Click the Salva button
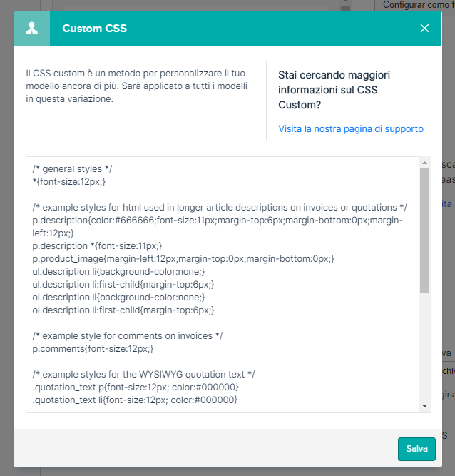 tap(416, 449)
